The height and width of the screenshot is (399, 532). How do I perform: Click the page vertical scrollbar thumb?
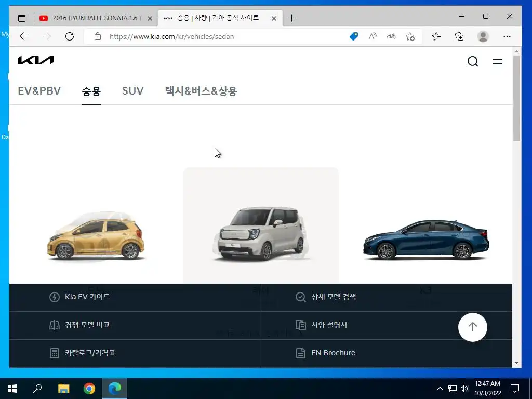[516, 98]
